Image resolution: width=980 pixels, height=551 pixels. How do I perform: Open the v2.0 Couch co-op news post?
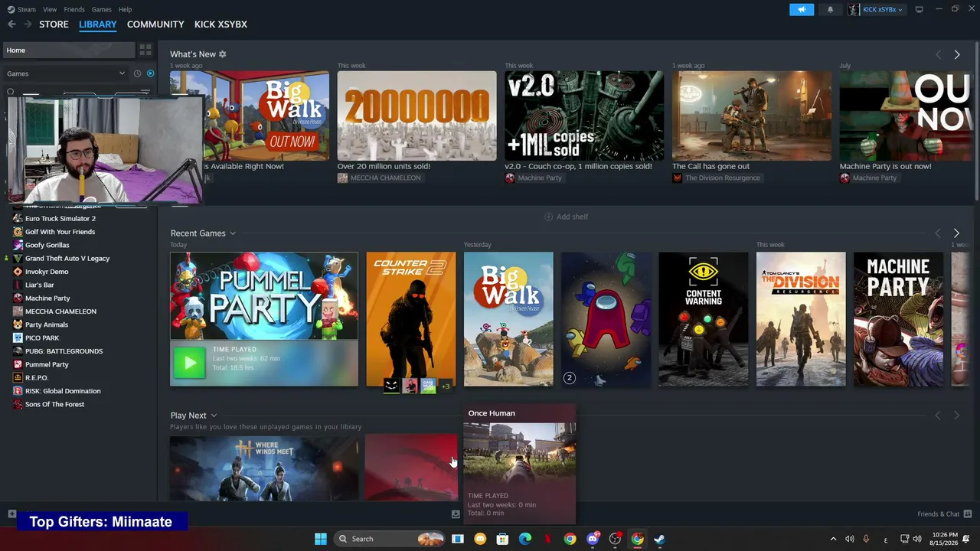point(584,116)
